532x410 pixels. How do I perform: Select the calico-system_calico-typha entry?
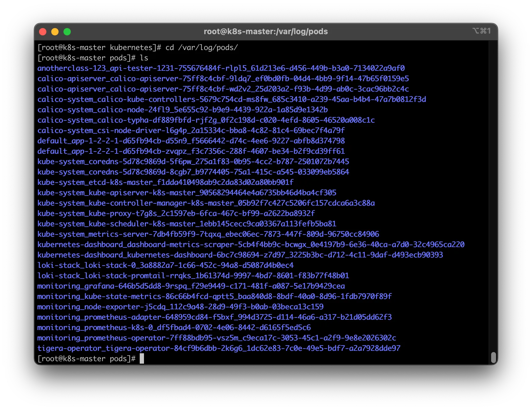(206, 120)
